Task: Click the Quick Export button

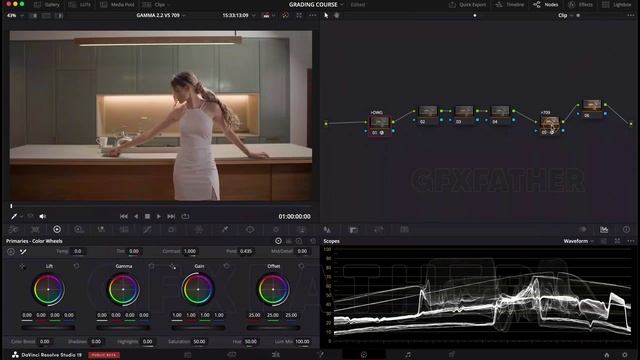Action: click(x=467, y=4)
